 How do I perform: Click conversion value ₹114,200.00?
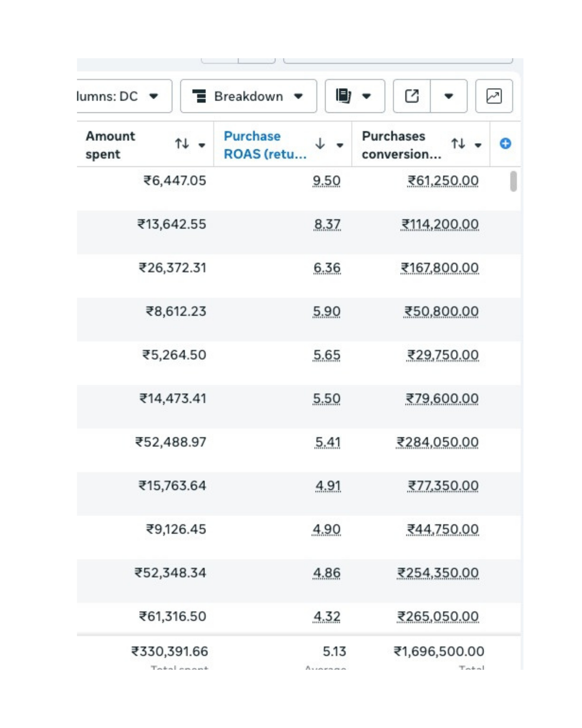tap(440, 224)
